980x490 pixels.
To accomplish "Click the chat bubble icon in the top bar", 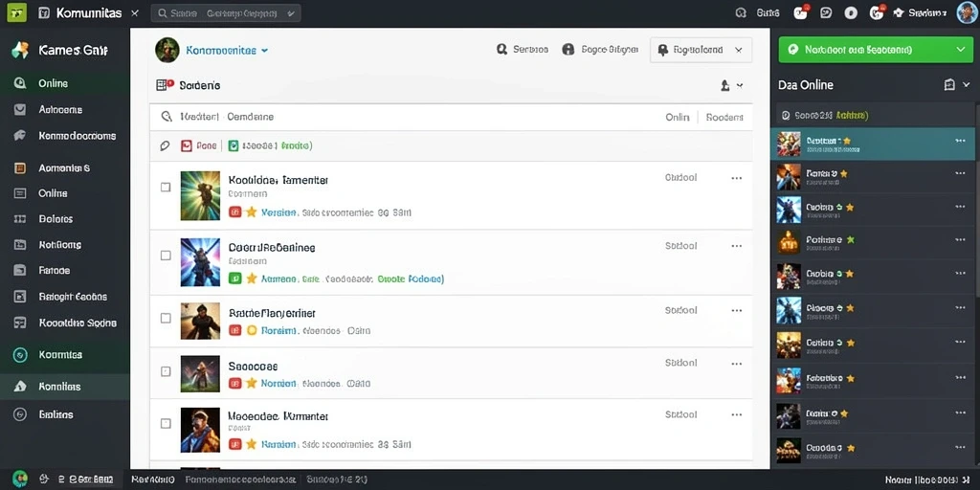I will 826,11.
